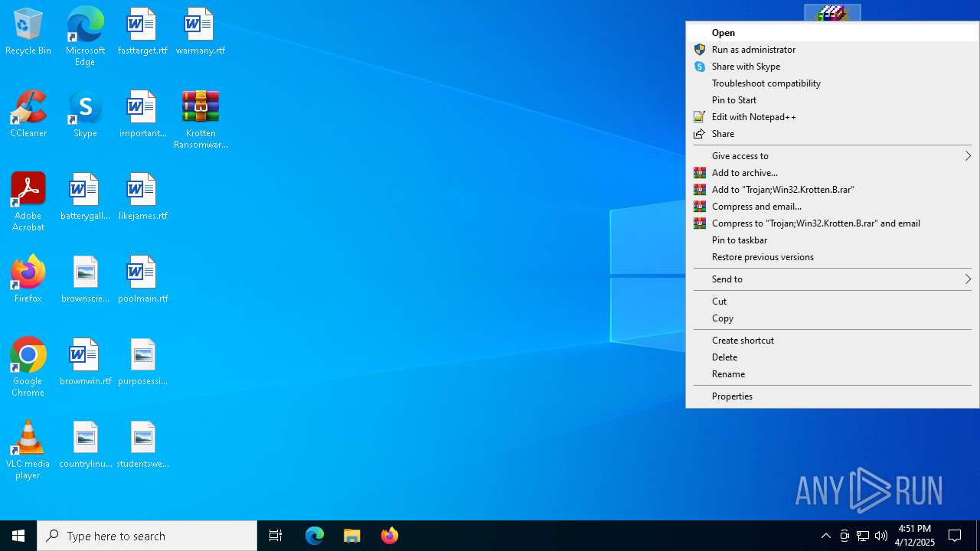The image size is (980, 551).
Task: Select the Krotten Ransomware archive icon
Action: [x=201, y=119]
